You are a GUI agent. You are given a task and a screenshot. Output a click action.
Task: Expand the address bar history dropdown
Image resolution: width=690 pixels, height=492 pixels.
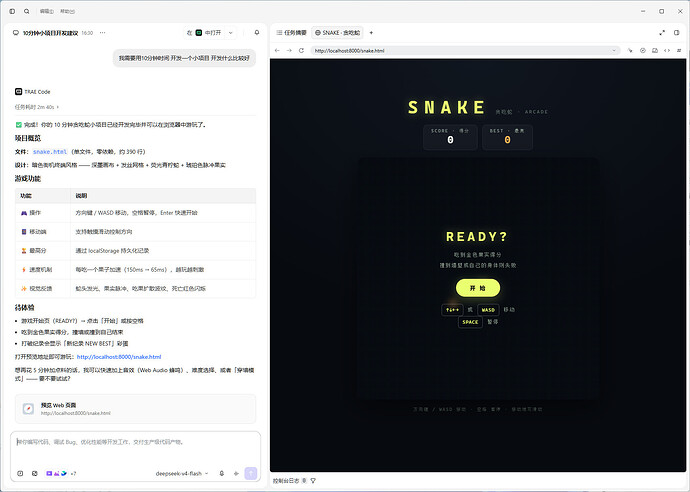(614, 51)
